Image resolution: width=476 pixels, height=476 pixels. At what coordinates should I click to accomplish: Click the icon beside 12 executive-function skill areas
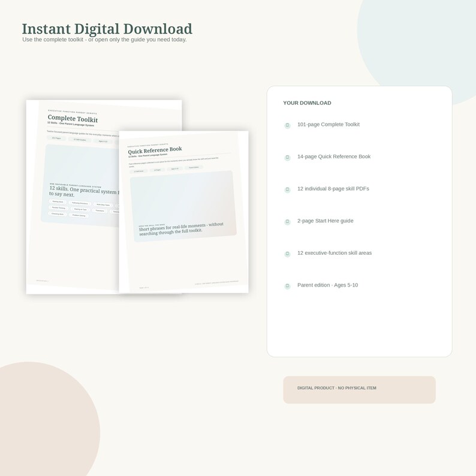[287, 254]
